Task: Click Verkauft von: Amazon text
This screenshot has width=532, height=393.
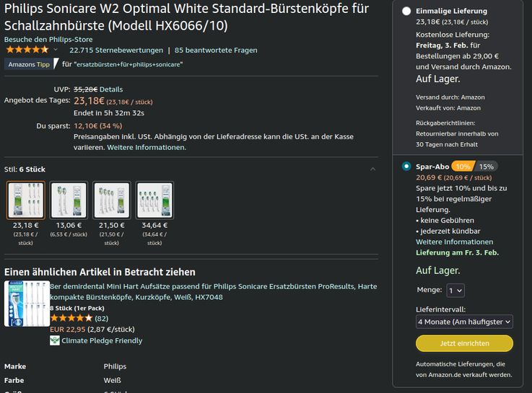Action: click(448, 108)
